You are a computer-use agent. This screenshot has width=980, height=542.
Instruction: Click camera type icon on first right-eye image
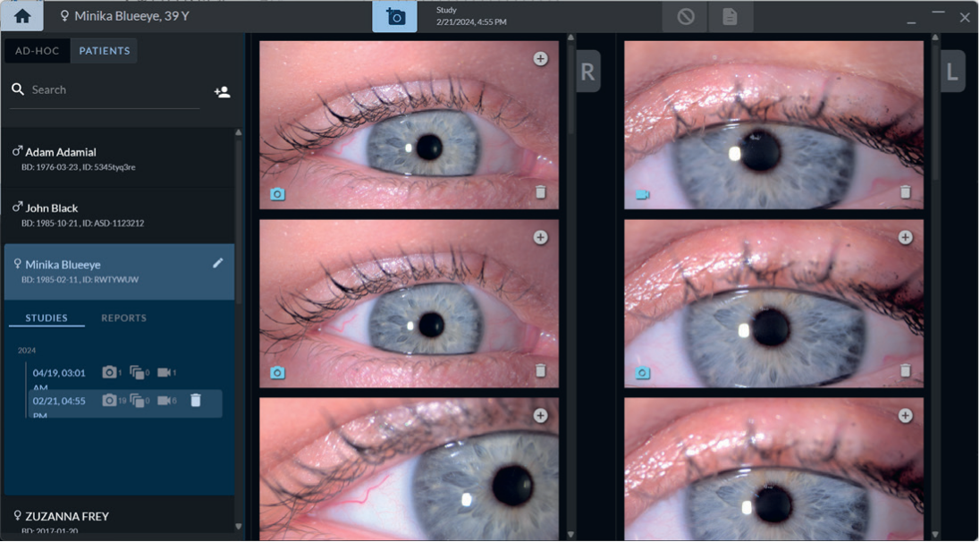(277, 194)
